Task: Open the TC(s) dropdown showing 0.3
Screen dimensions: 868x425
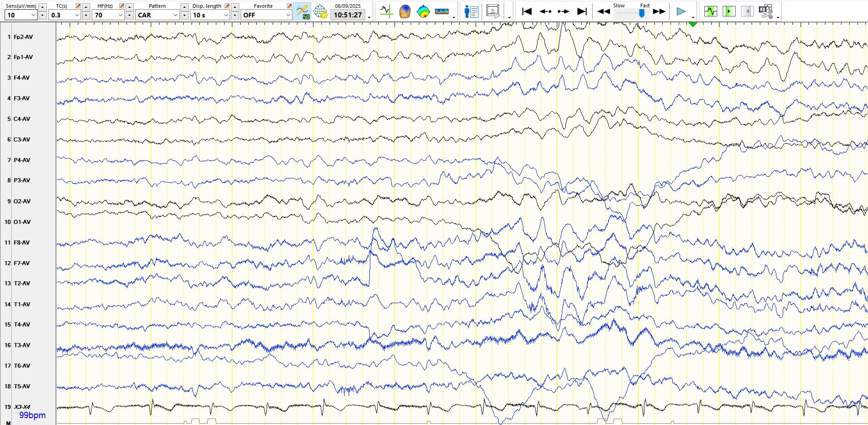Action: tap(65, 15)
